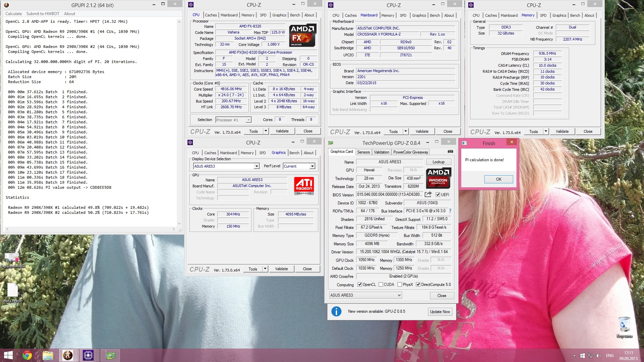The height and width of the screenshot is (362, 644).
Task: Click the Windows Start button
Action: (x=8, y=355)
